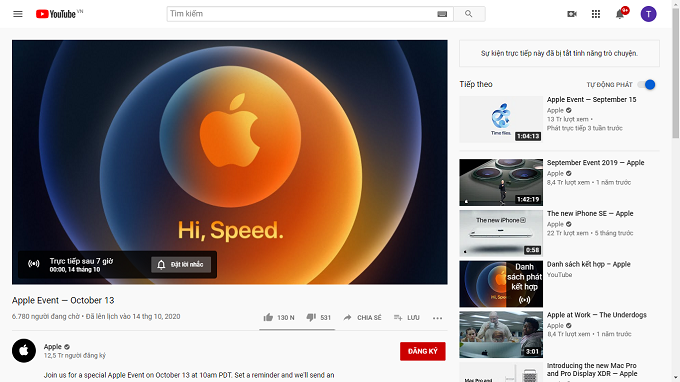Screen dimensions: 680x382
Task: Open Apple channel avatar
Action: 24,350
